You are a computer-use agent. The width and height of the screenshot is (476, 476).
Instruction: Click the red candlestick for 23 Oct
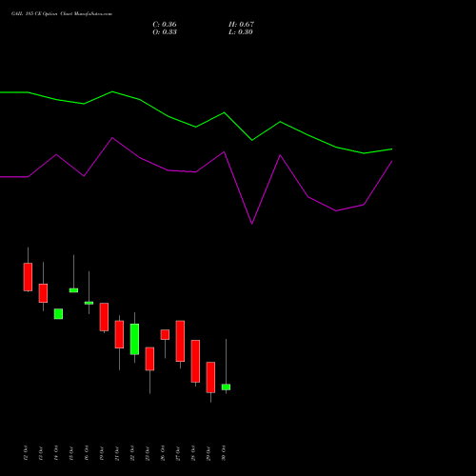(x=149, y=359)
